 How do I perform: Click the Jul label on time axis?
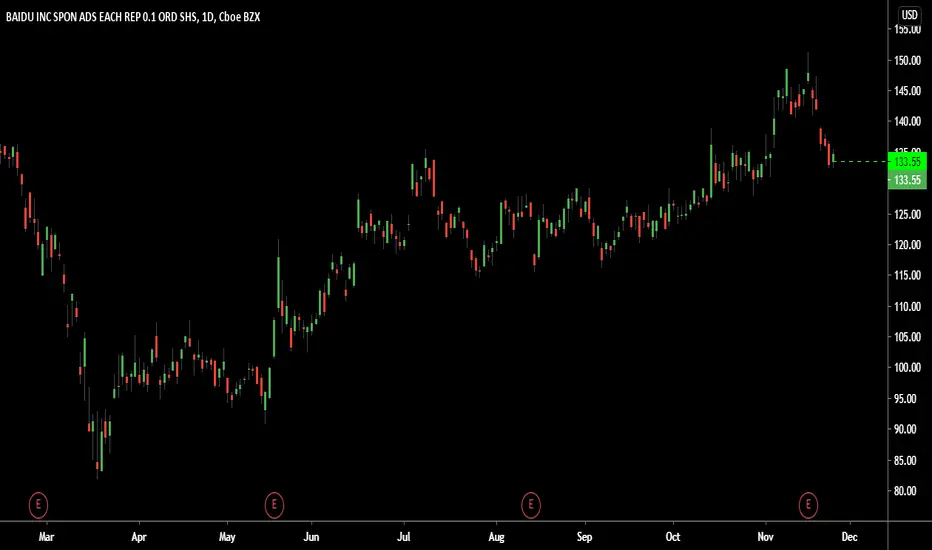(x=404, y=537)
